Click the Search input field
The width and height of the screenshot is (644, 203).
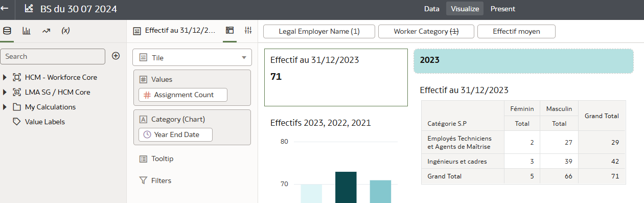click(x=53, y=56)
